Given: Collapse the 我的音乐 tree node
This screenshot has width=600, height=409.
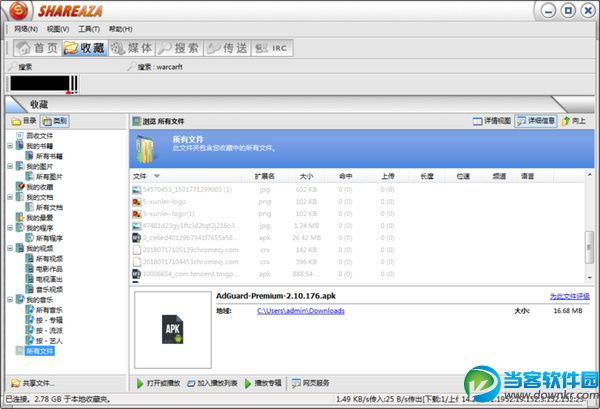Looking at the screenshot, I should tap(10, 300).
